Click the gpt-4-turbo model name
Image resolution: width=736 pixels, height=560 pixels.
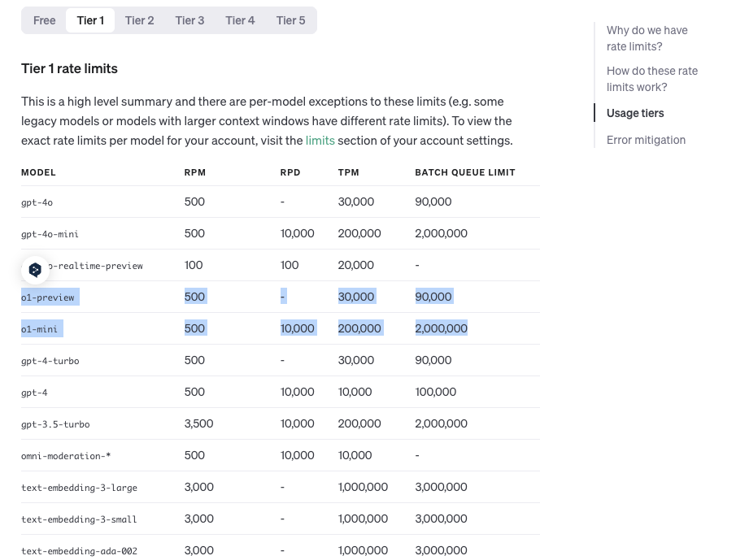pyautogui.click(x=50, y=361)
